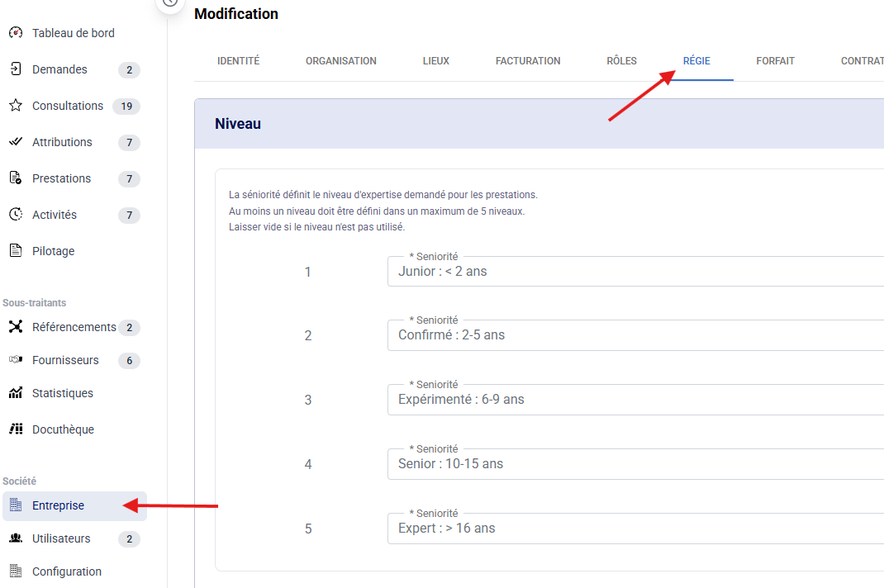Open the Utilisateurs page
884x588 pixels.
[61, 538]
